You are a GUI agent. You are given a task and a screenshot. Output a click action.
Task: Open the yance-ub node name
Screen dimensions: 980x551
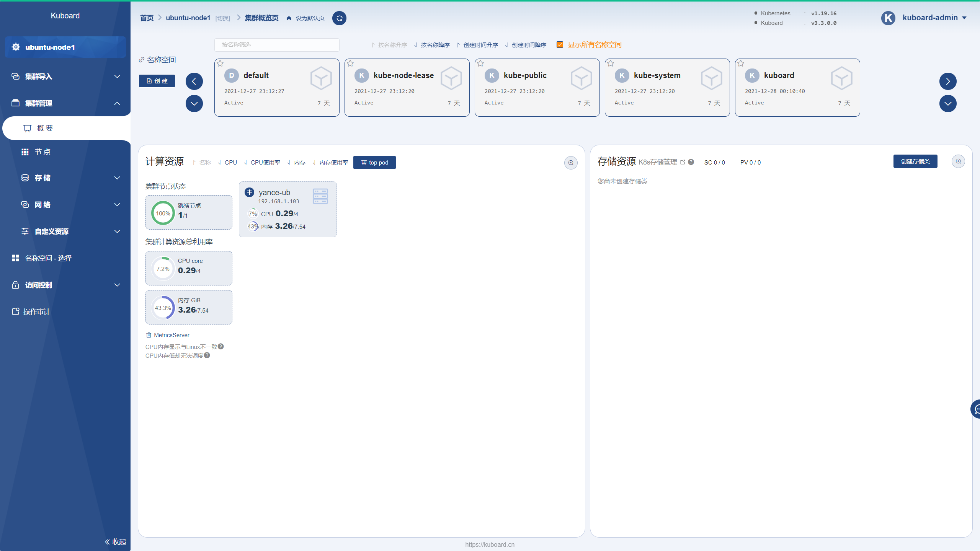pyautogui.click(x=274, y=192)
